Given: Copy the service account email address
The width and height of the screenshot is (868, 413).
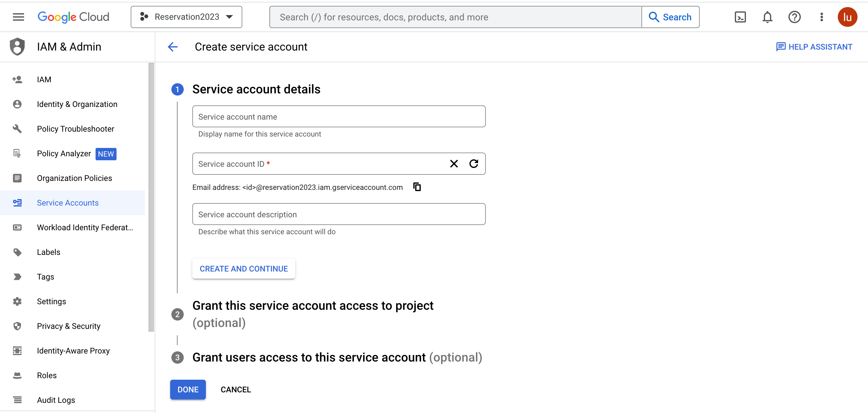Looking at the screenshot, I should point(417,187).
